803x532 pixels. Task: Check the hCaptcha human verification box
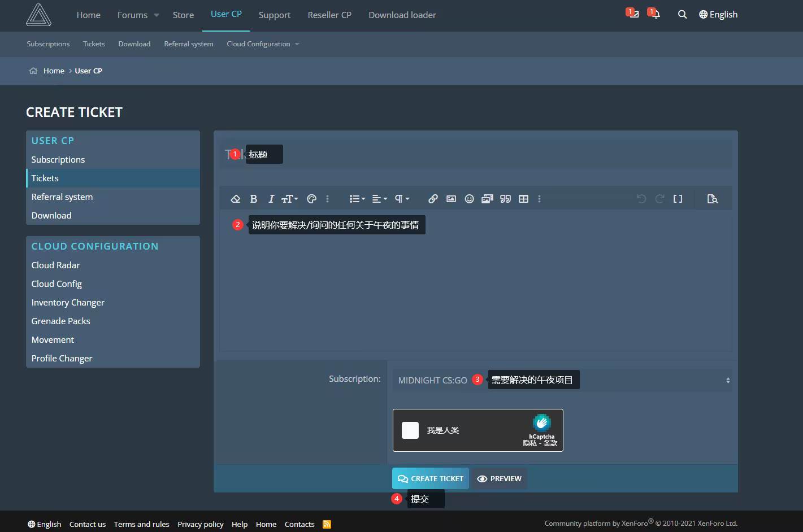point(410,430)
